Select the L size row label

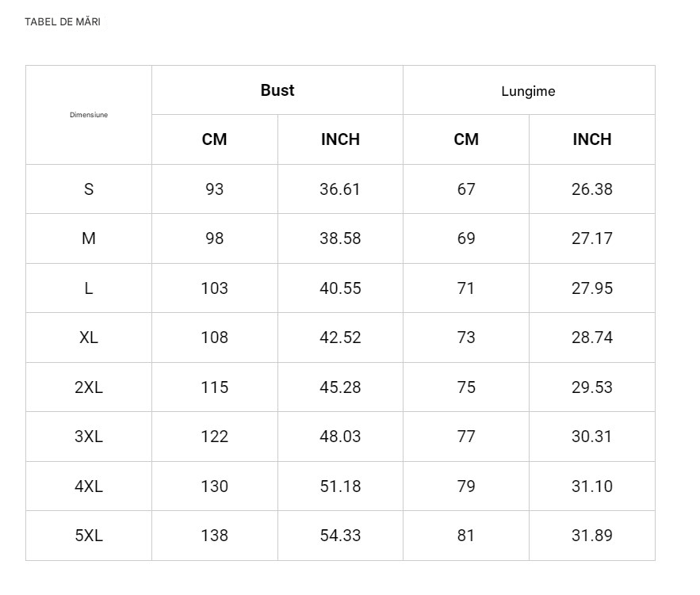89,288
